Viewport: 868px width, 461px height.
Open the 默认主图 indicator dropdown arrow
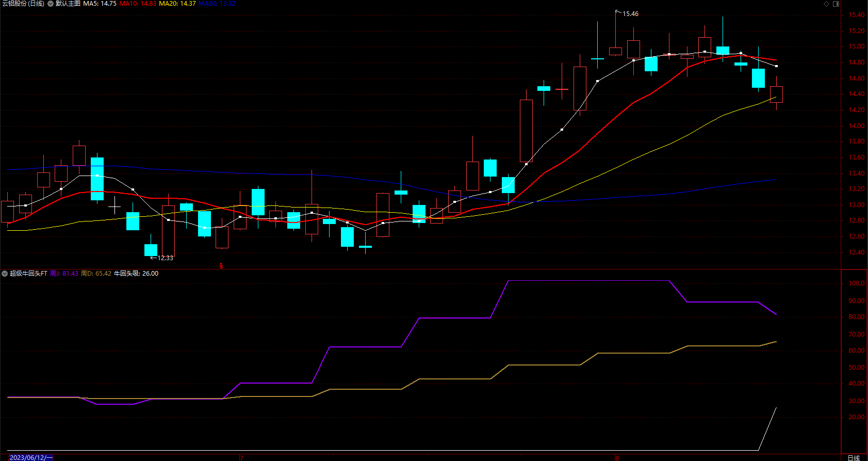coord(51,4)
